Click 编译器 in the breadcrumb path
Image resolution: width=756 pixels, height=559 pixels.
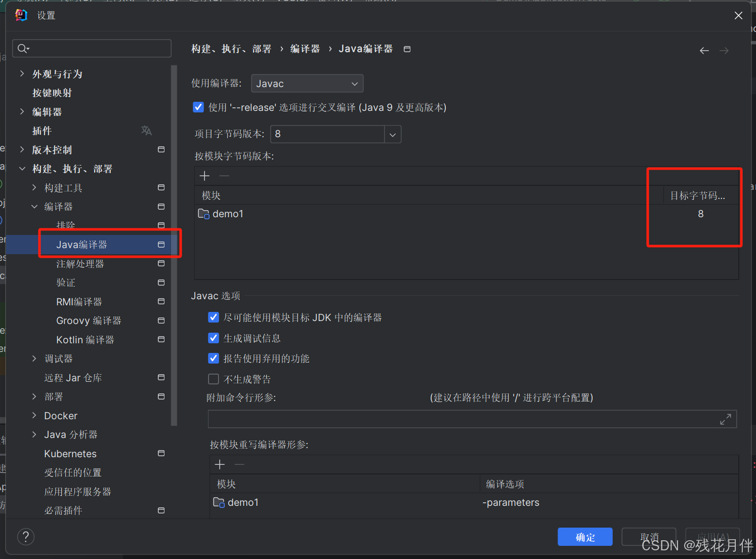click(305, 49)
